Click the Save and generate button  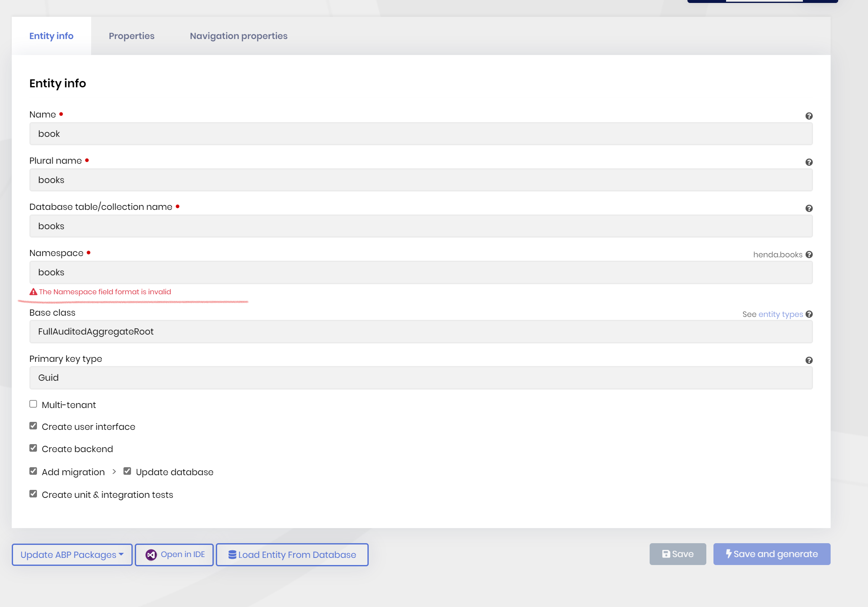click(x=771, y=554)
